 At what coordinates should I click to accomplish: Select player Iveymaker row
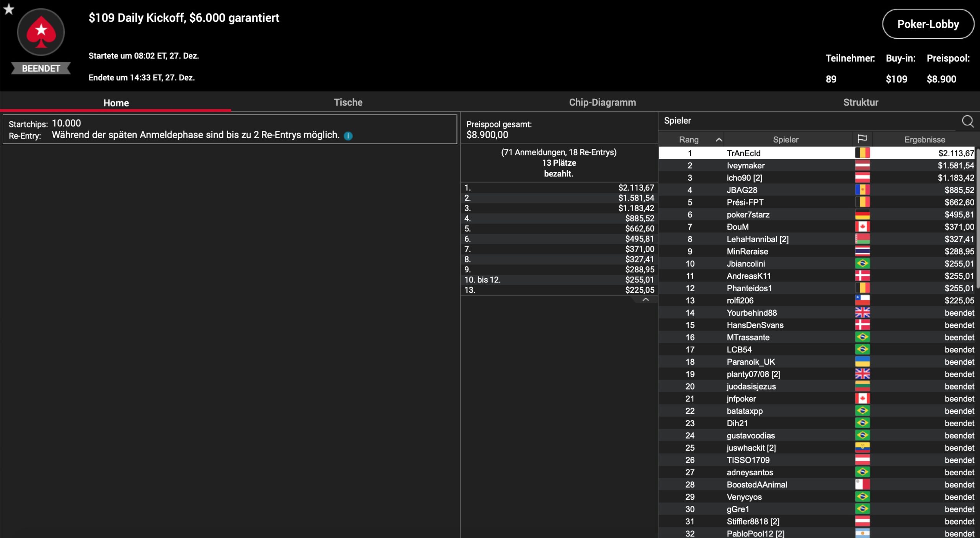point(745,166)
